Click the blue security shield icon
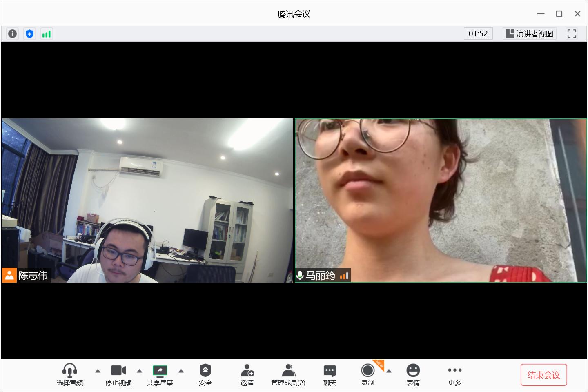The width and height of the screenshot is (588, 392). click(29, 33)
